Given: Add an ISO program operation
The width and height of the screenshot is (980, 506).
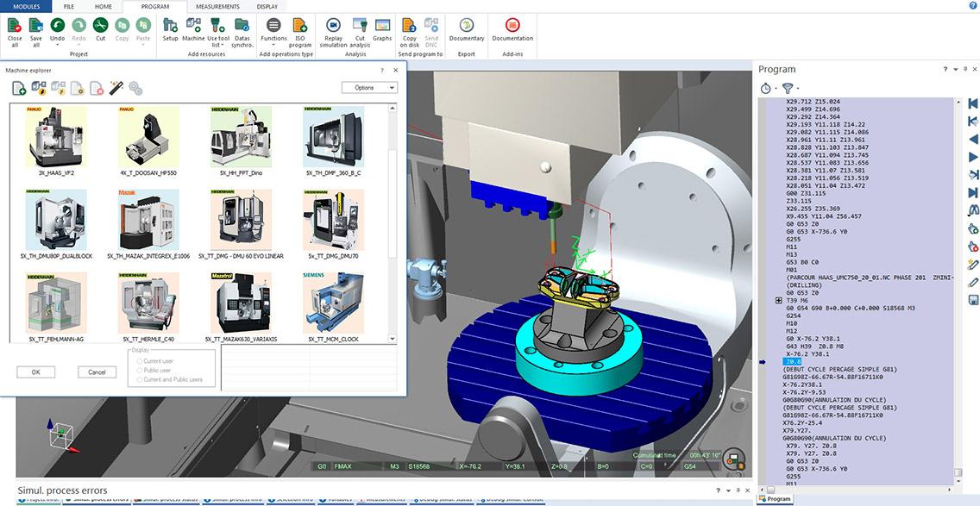Looking at the screenshot, I should click(300, 25).
